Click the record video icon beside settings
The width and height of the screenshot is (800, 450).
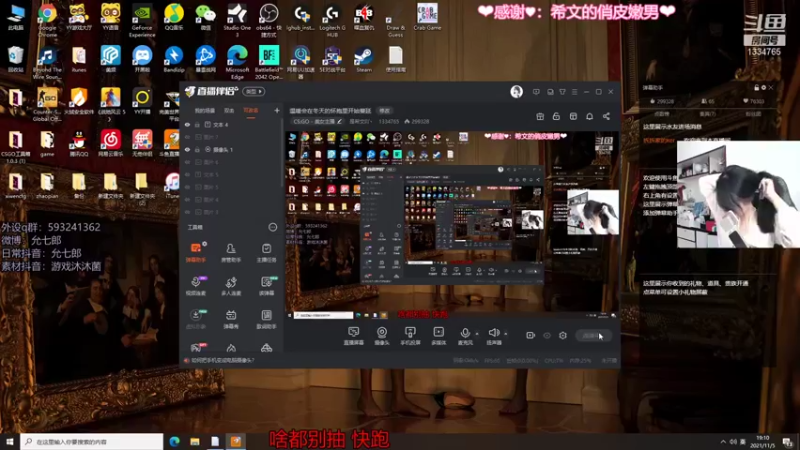531,335
